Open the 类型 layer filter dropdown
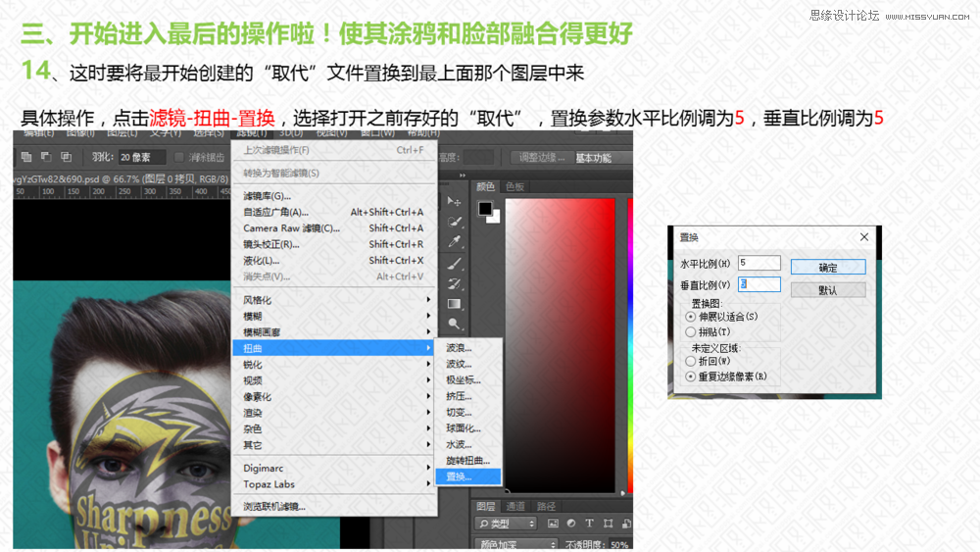Image resolution: width=980 pixels, height=552 pixels. [506, 524]
